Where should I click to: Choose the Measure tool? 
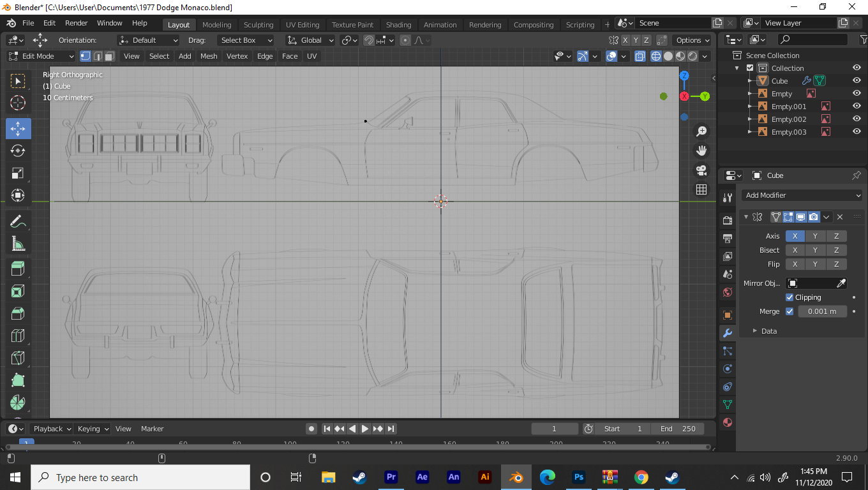point(18,244)
